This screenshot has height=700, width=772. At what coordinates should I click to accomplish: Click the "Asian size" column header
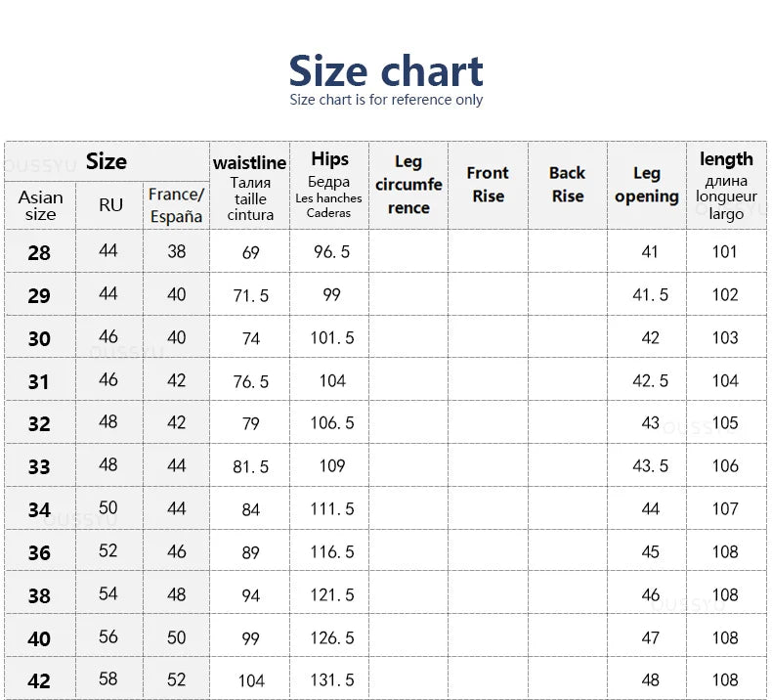coord(40,205)
